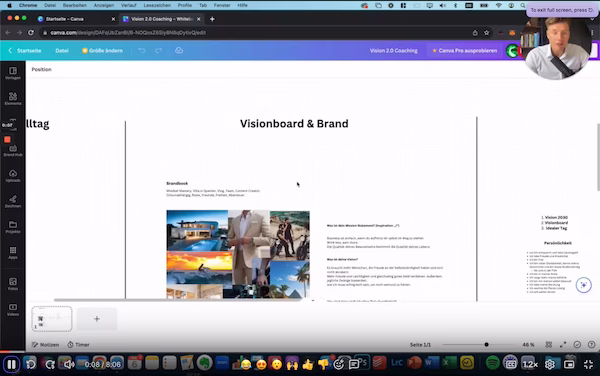Open the Videos panel
600x376 pixels.
click(x=13, y=309)
